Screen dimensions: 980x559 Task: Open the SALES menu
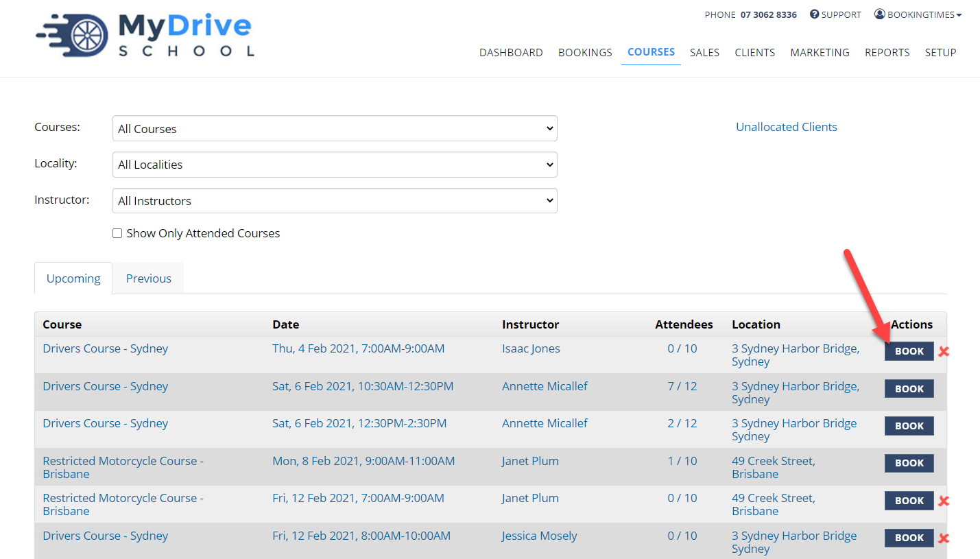pyautogui.click(x=704, y=52)
